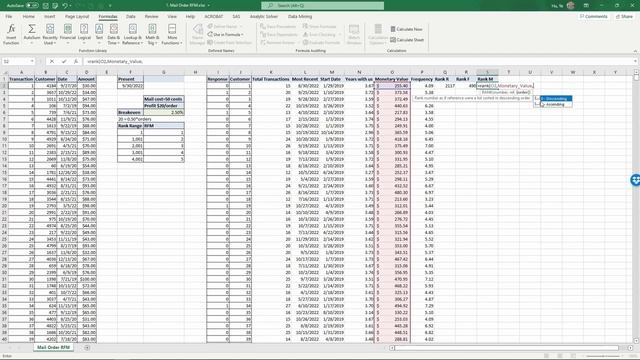This screenshot has width=640, height=360.
Task: Click the Response header cell
Action: click(x=218, y=79)
